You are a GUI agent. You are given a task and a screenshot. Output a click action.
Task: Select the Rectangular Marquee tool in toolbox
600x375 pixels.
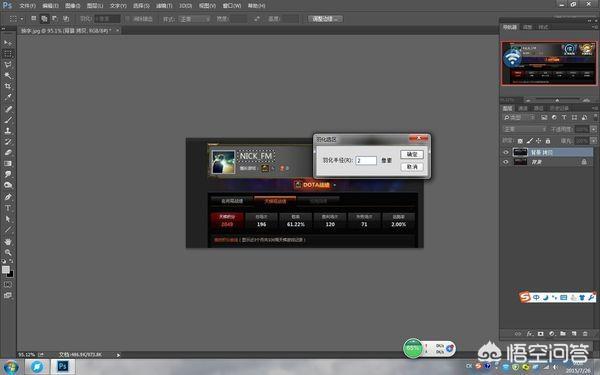click(x=8, y=54)
